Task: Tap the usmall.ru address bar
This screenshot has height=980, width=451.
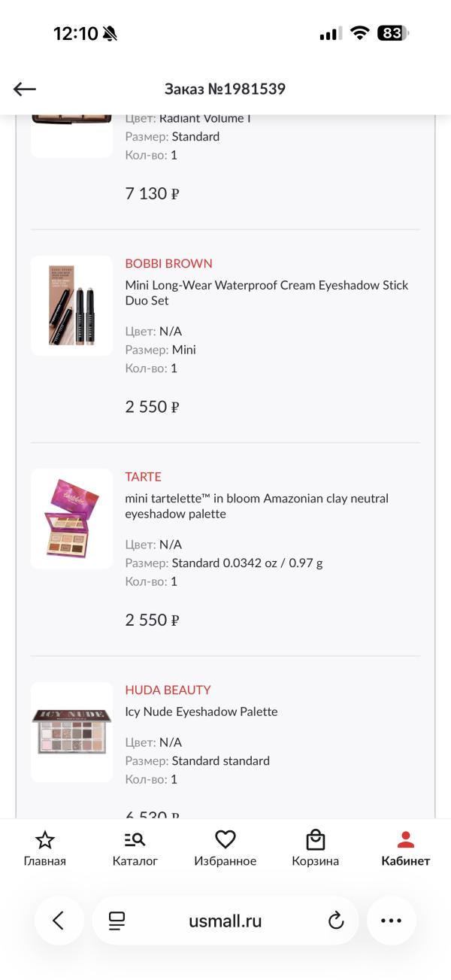Action: [x=225, y=921]
